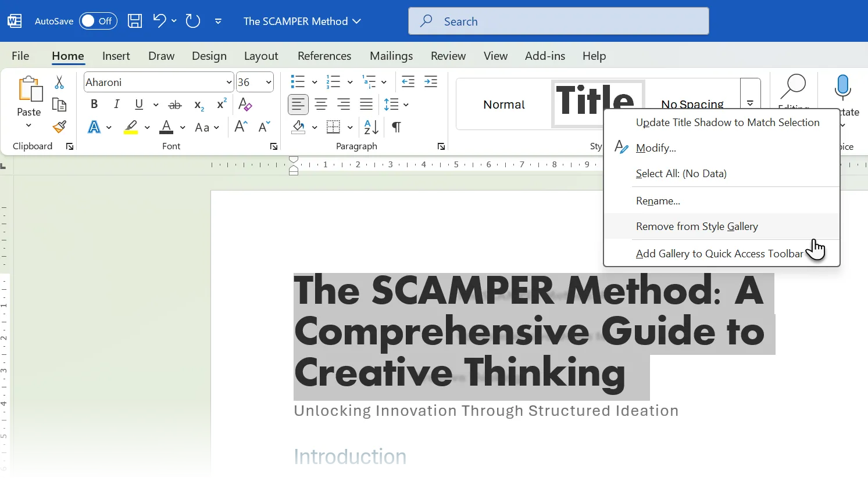Click the Editing magnifier icon
This screenshot has height=478, width=868.
(793, 87)
